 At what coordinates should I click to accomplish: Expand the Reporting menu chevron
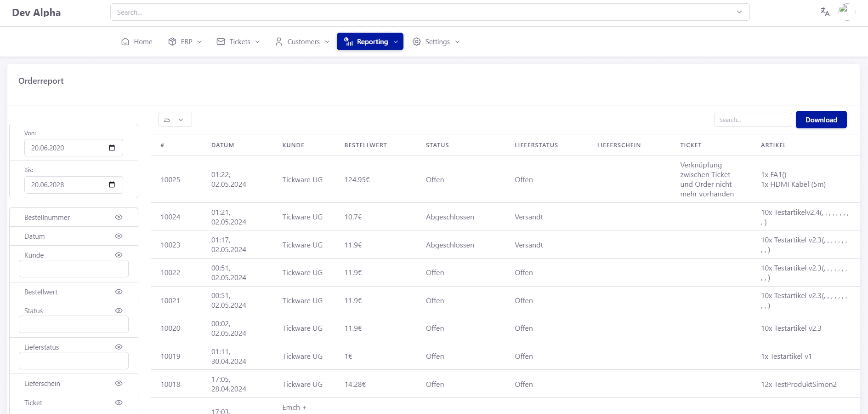click(396, 42)
